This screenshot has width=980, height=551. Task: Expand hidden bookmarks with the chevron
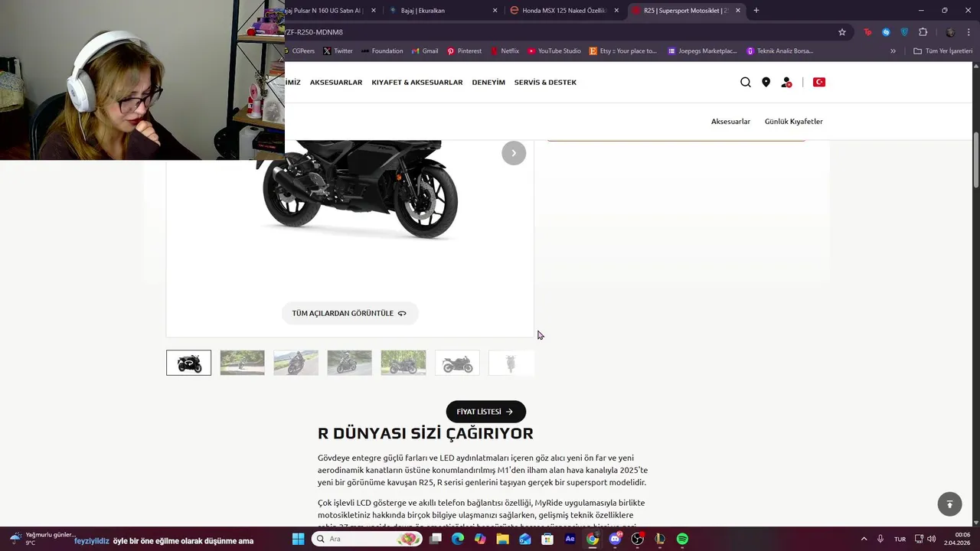point(893,51)
